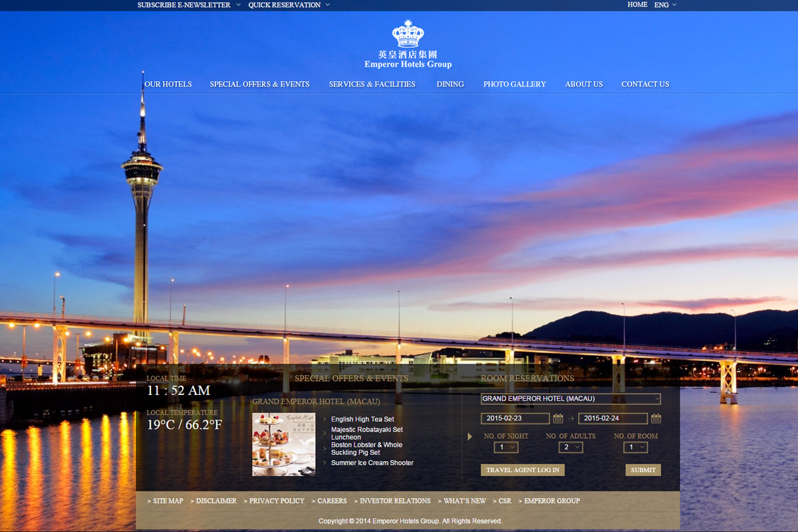Screen dimensions: 798x532
Task: Open the ENG language dropdown
Action: tap(665, 5)
